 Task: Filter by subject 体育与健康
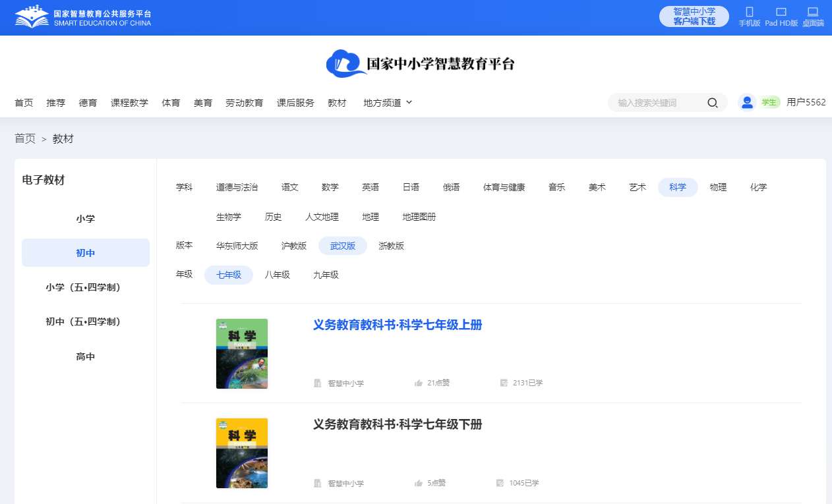click(x=504, y=187)
